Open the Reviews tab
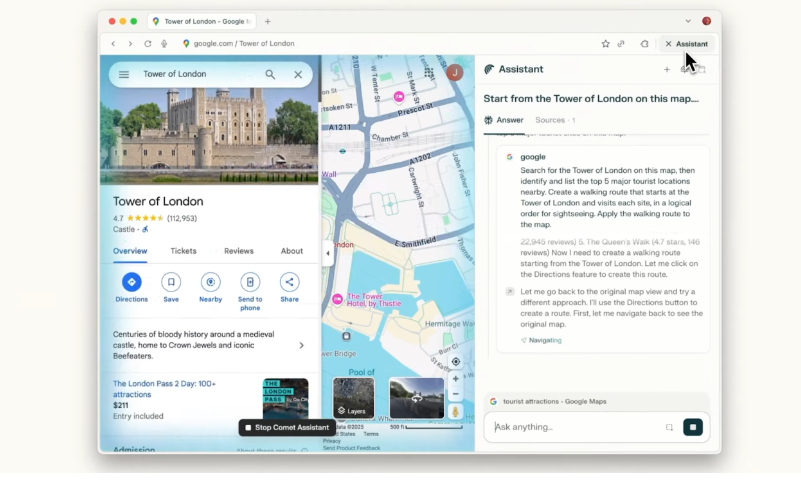801x482 pixels. point(239,251)
